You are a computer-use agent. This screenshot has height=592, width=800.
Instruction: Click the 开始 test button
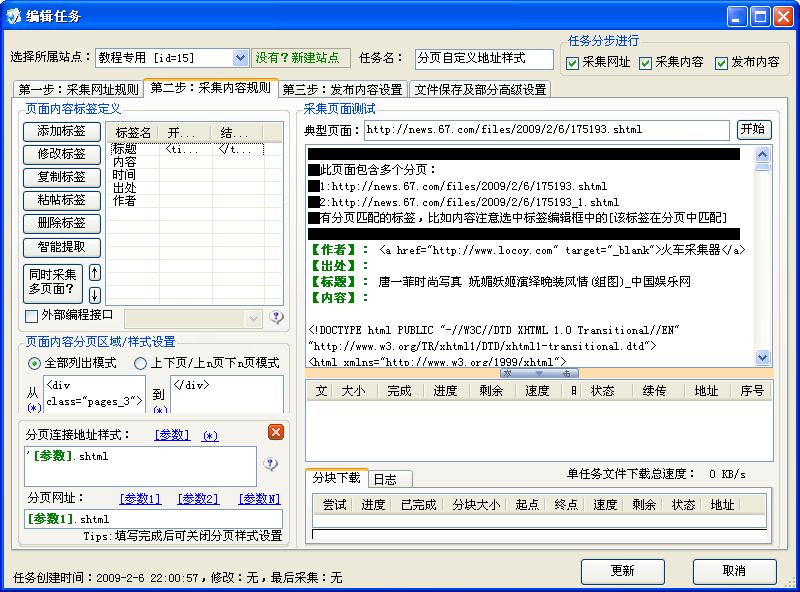pyautogui.click(x=754, y=130)
